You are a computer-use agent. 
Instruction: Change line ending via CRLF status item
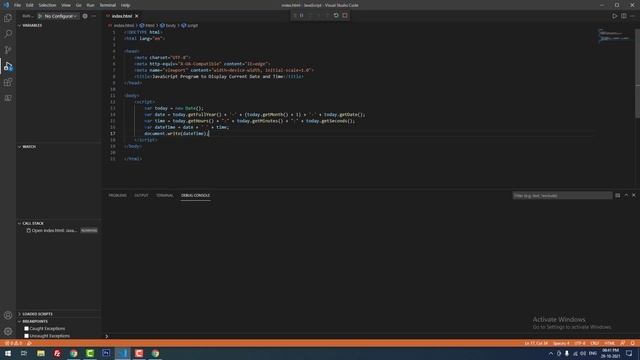pos(595,343)
